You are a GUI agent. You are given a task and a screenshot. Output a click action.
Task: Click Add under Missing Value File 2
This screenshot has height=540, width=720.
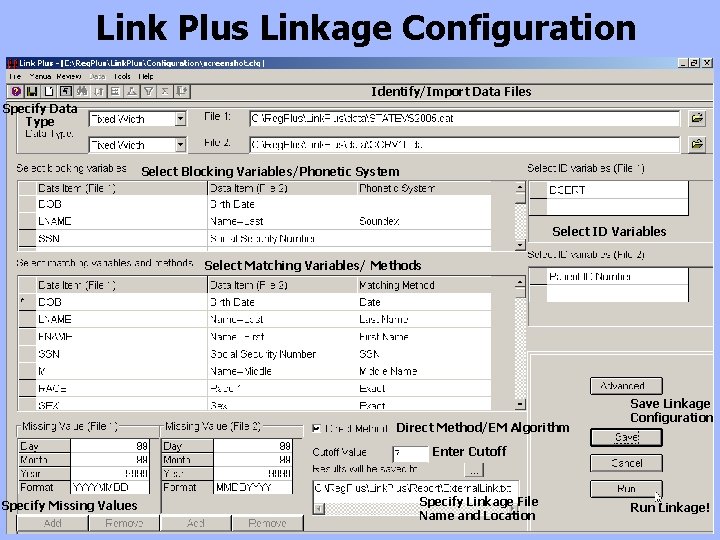(196, 523)
